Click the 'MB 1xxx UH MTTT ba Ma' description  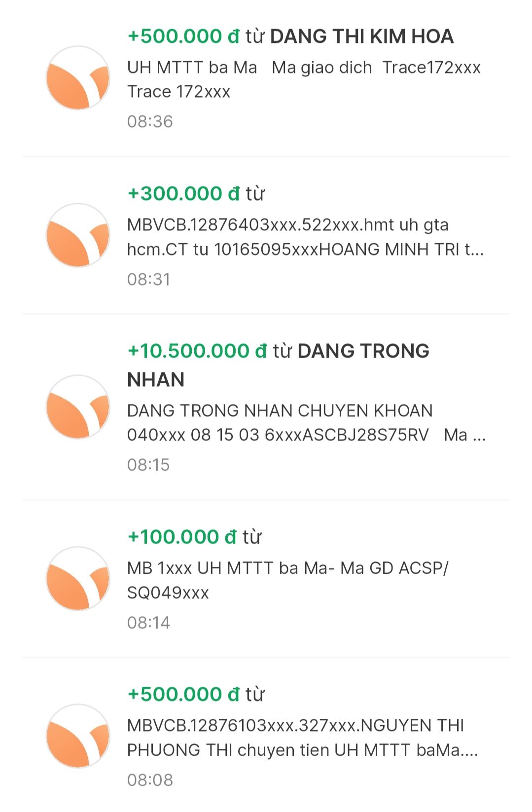click(287, 580)
